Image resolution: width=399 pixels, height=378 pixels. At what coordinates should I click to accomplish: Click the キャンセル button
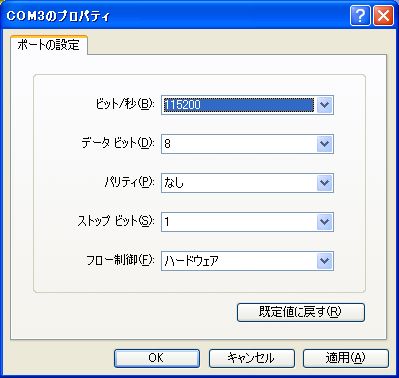252,358
